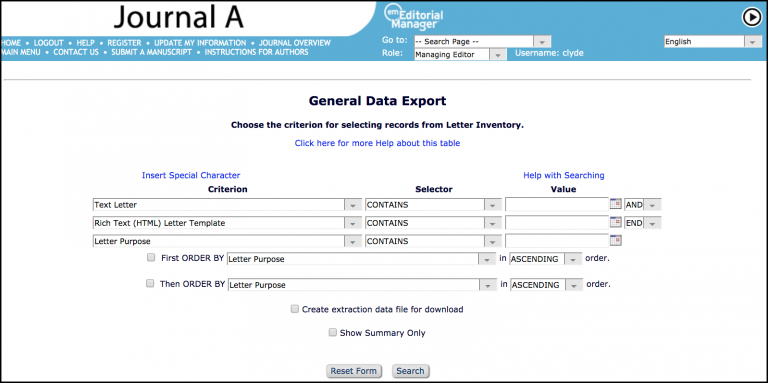Enable the Then ORDER BY checkbox
This screenshot has height=383, width=768.
(150, 283)
